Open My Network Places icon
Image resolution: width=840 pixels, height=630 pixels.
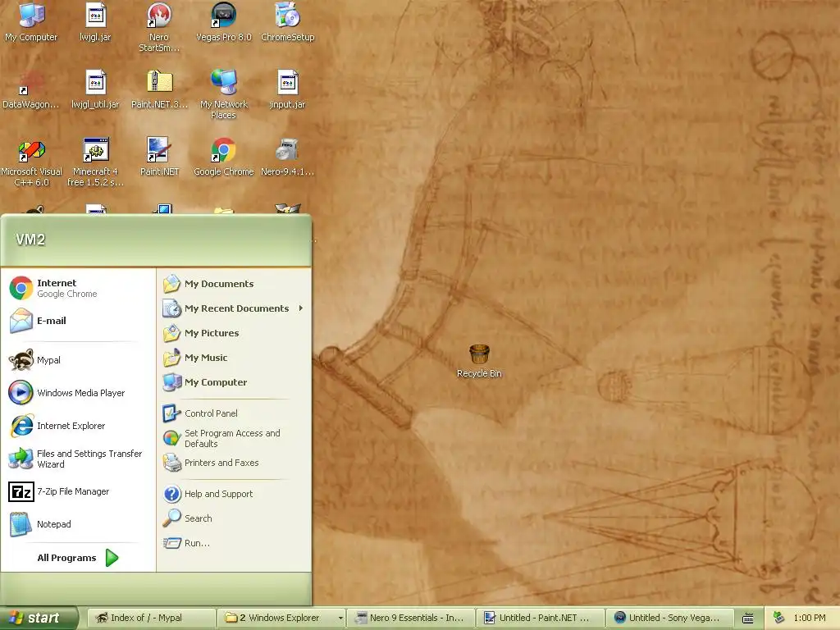223,94
